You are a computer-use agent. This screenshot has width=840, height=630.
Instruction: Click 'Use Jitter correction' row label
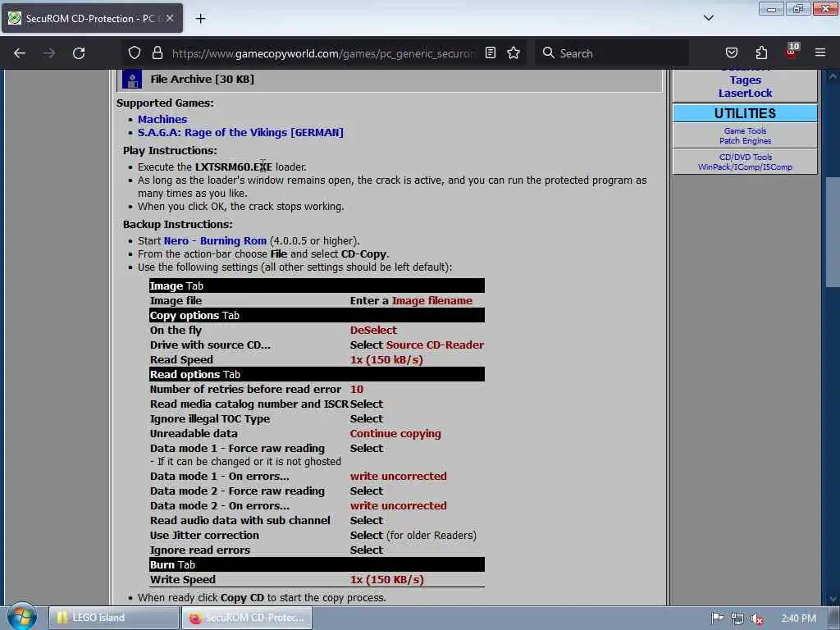[x=204, y=535]
